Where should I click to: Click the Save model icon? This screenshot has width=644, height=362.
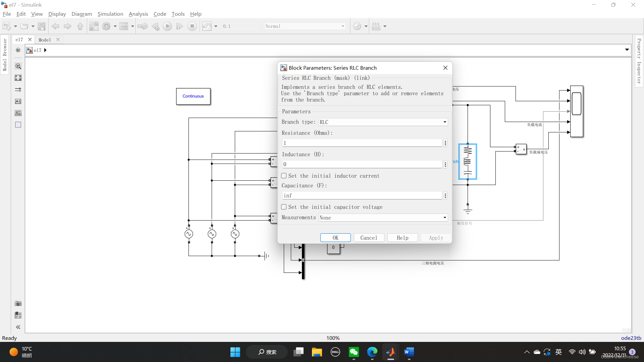[x=42, y=26]
